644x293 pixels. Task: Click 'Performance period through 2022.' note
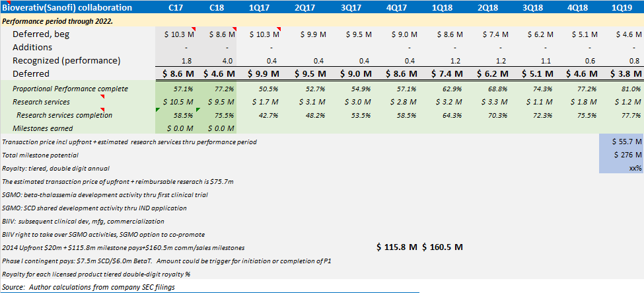(57, 21)
